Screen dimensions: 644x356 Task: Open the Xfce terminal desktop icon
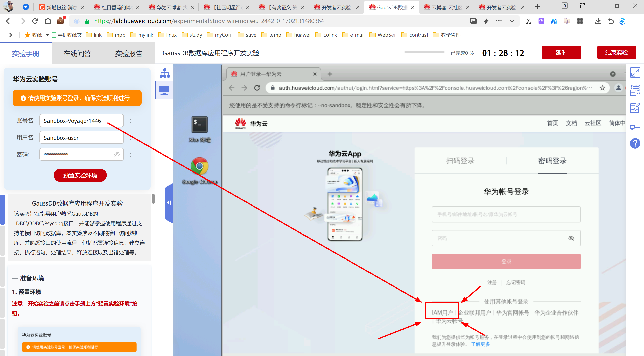coord(199,125)
